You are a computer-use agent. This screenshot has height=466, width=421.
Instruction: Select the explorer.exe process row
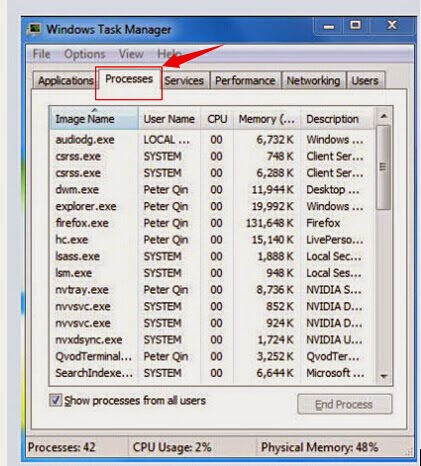point(212,206)
